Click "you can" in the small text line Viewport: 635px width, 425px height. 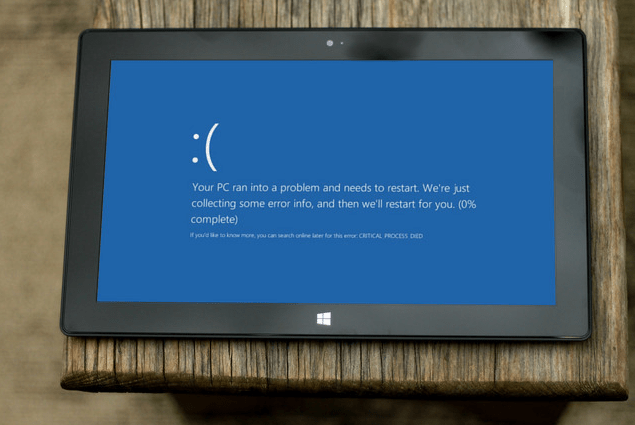(267, 235)
